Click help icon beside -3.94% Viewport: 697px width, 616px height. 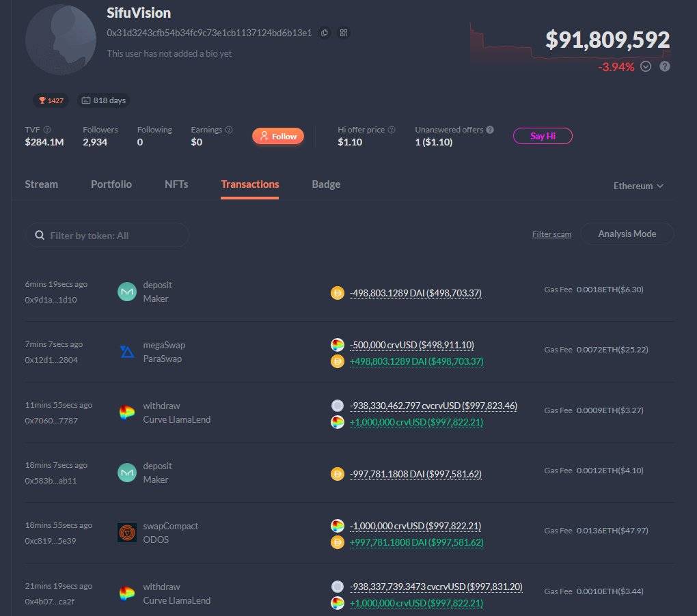(665, 67)
